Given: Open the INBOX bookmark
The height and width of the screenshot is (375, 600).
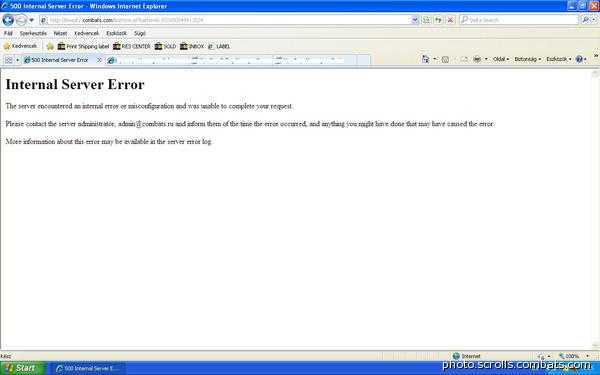Looking at the screenshot, I should (x=192, y=46).
